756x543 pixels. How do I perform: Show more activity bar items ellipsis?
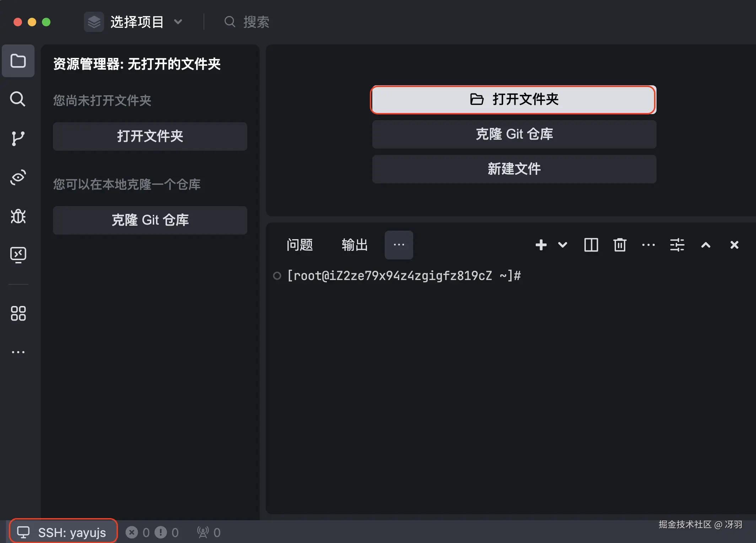coord(18,352)
